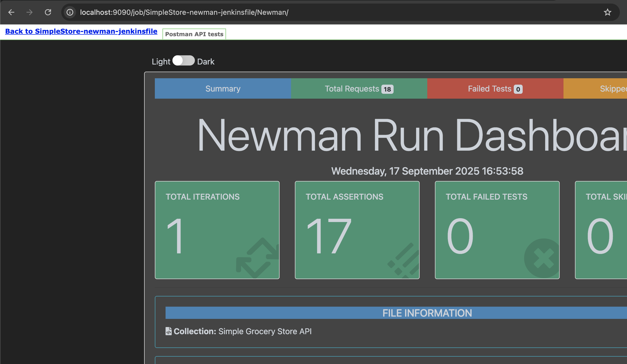This screenshot has width=627, height=364.
Task: Click the iterations count 1
Action: pos(175,236)
